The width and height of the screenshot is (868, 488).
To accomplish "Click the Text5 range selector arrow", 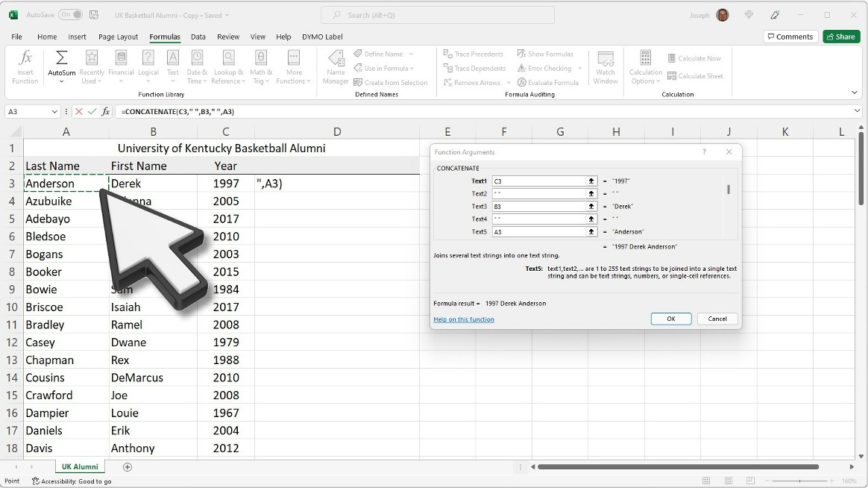I will (x=591, y=232).
